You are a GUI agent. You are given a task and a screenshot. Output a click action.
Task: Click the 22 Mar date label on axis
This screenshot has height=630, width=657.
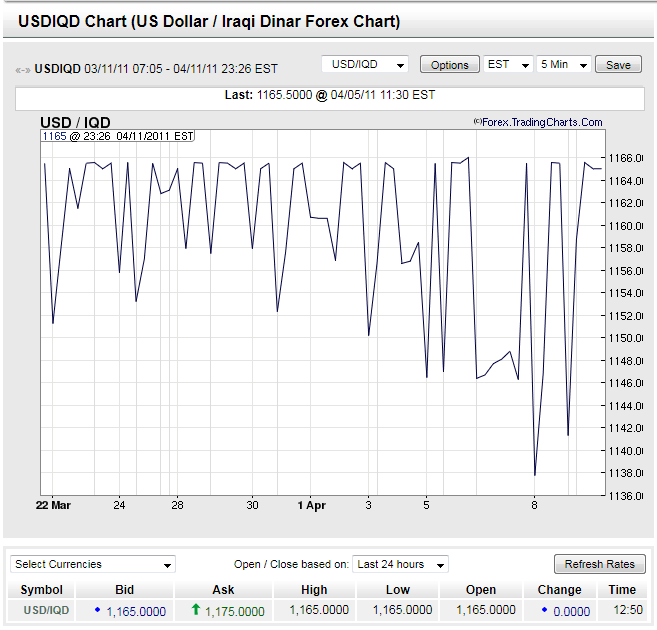53,505
